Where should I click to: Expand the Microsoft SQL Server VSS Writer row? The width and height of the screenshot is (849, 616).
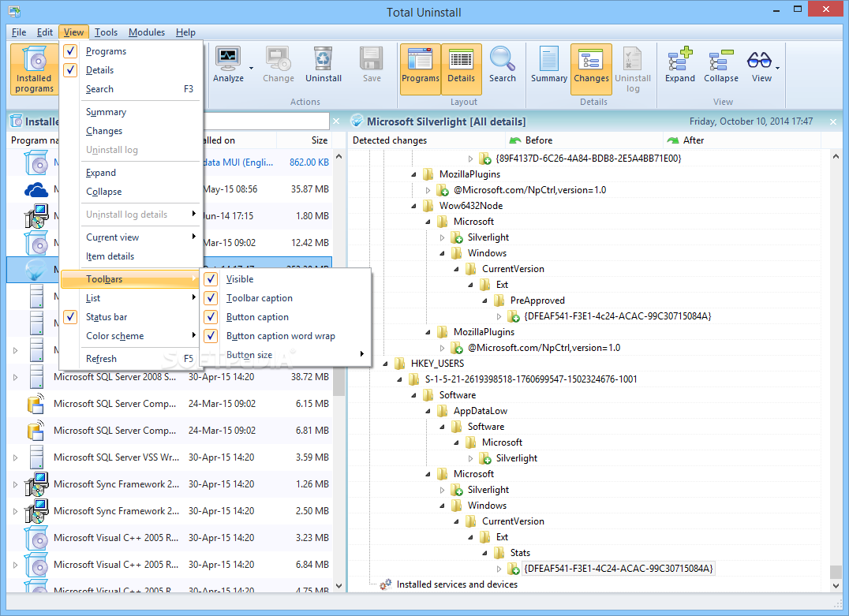(15, 457)
